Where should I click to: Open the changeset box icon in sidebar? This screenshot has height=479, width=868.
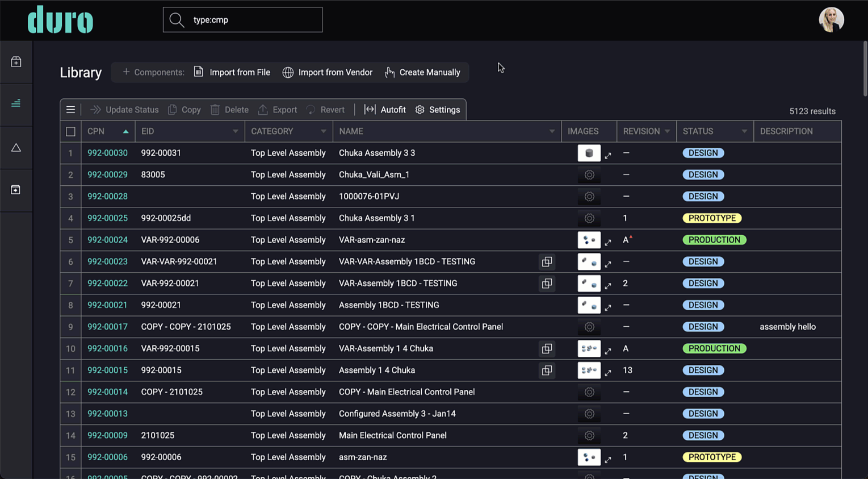tap(16, 61)
